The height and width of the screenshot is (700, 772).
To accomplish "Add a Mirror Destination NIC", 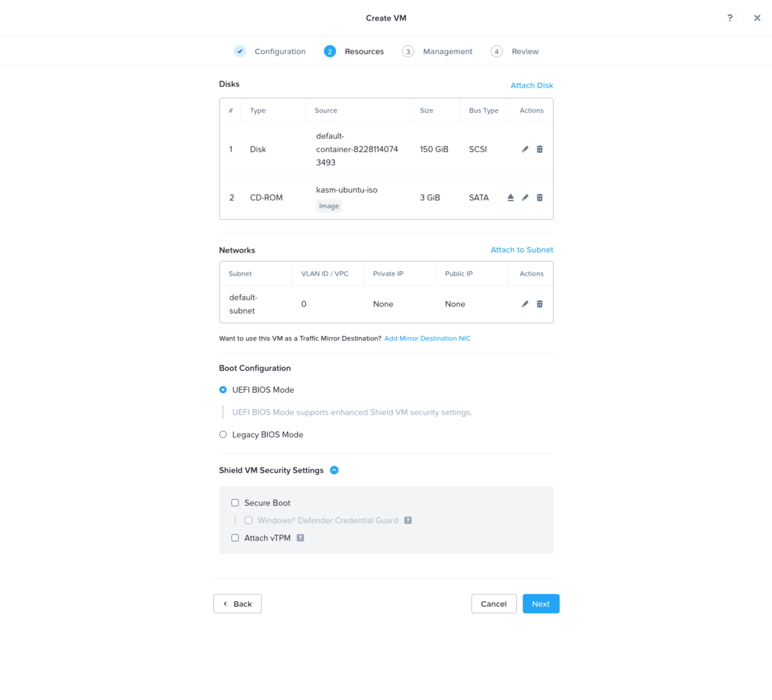I will tap(427, 338).
